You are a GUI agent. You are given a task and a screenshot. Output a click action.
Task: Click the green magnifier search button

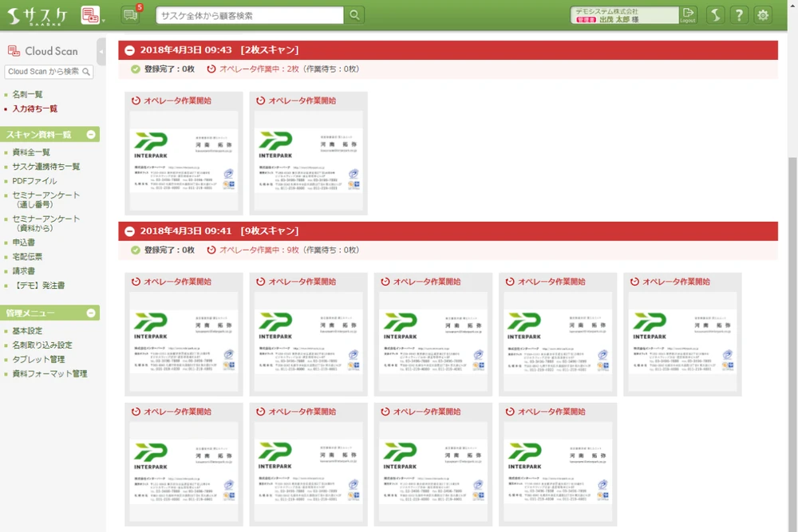click(x=354, y=15)
